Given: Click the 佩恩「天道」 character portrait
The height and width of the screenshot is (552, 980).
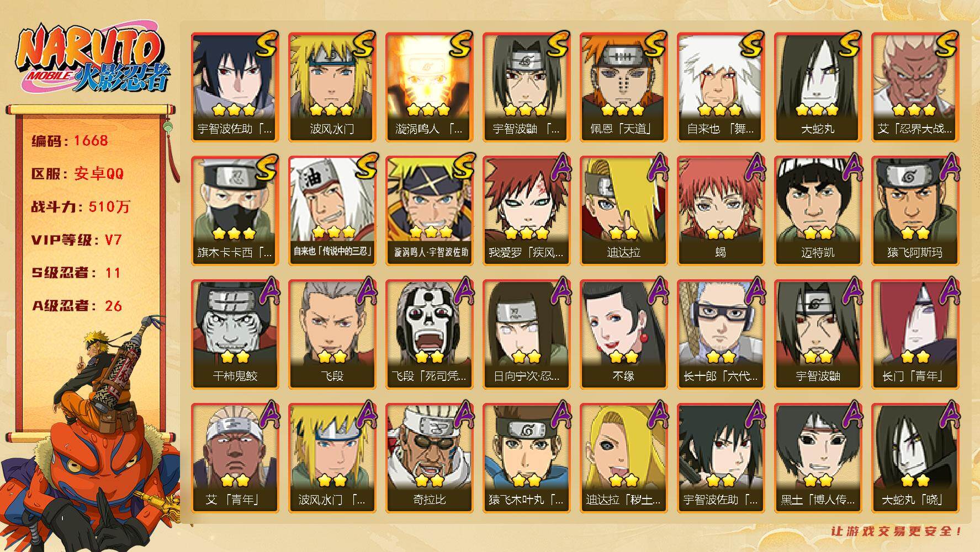Looking at the screenshot, I should tap(624, 87).
